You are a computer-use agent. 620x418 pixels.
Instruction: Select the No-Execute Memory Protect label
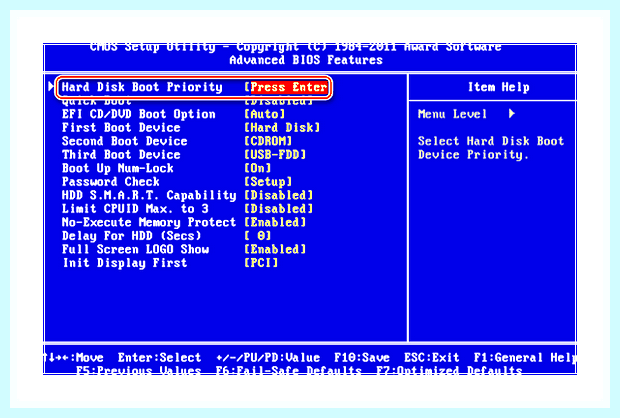tap(149, 222)
